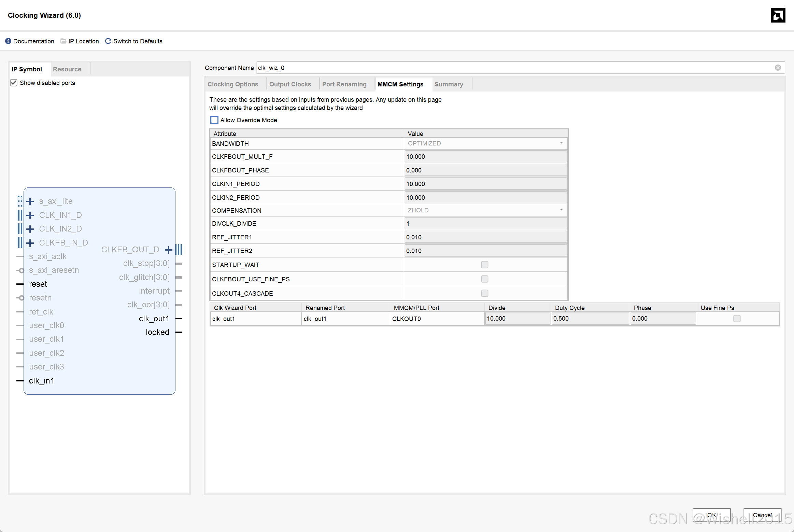Expand the s_axi_lite port plus icon
Image resolution: width=794 pixels, height=532 pixels.
tap(30, 201)
